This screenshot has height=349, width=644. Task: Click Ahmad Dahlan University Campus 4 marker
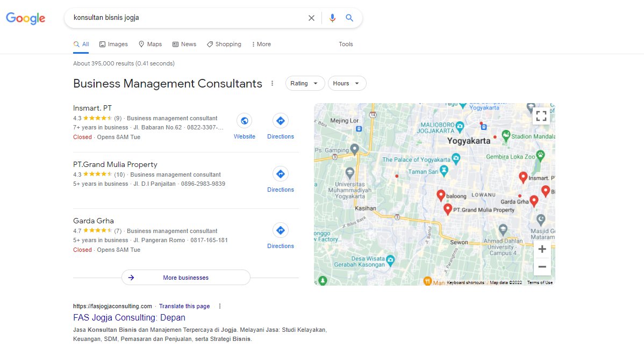[503, 229]
